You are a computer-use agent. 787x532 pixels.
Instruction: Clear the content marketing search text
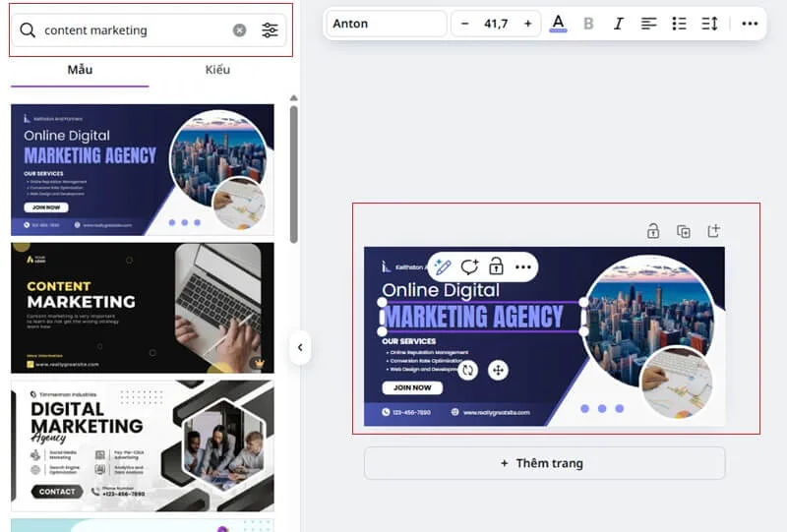click(x=239, y=30)
